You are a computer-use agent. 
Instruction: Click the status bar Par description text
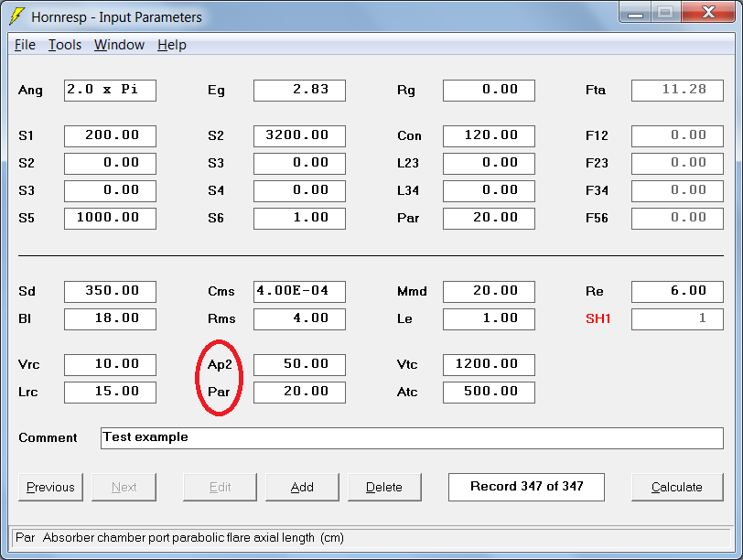[179, 538]
